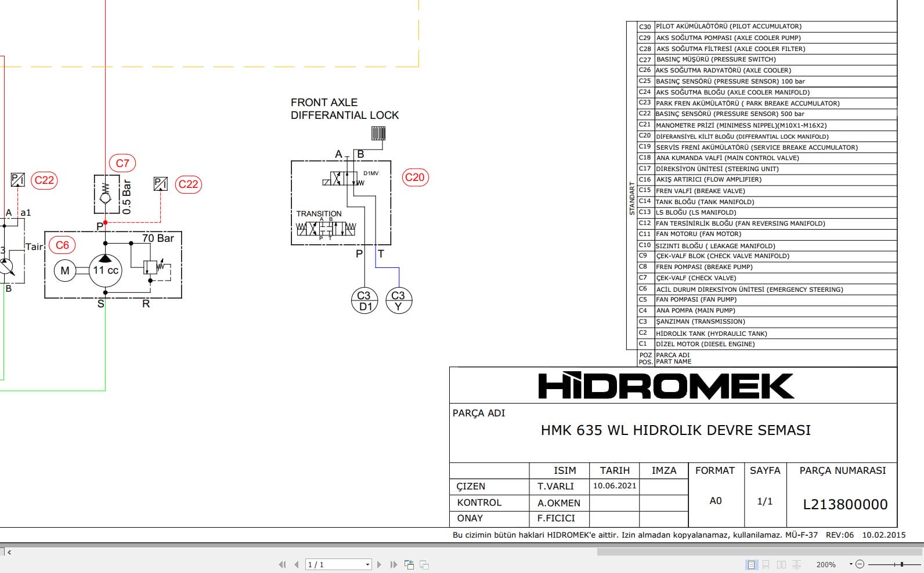Click the C7 check valve balloon
Image resolution: width=924 pixels, height=573 pixels.
point(122,164)
